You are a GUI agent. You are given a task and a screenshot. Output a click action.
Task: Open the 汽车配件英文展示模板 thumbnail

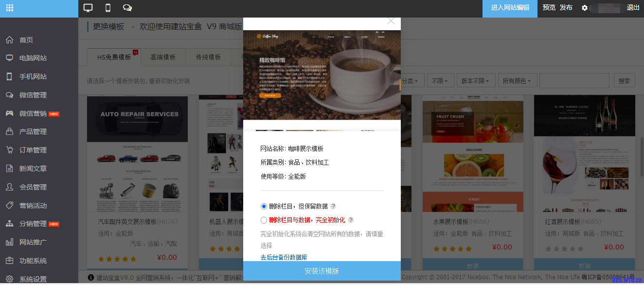(137, 154)
